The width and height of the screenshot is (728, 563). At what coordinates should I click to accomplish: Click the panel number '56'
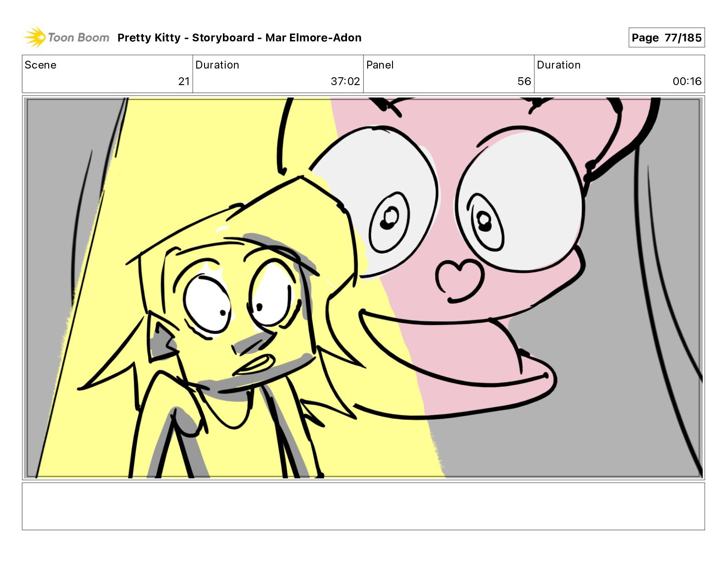click(x=524, y=81)
